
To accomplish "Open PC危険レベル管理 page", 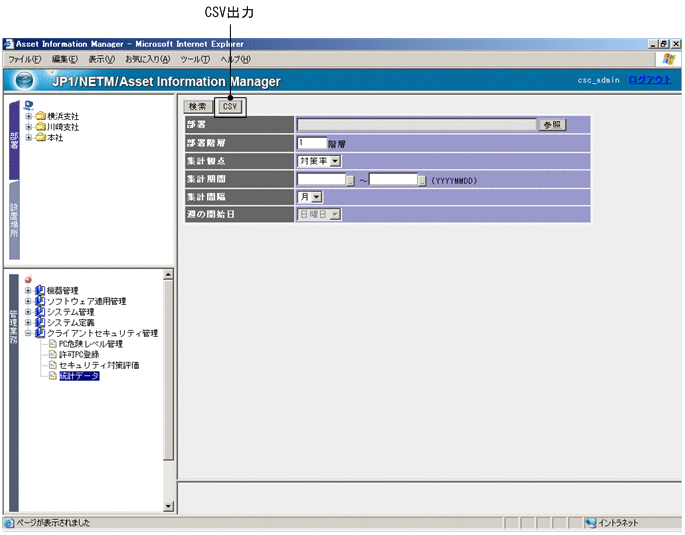I will tap(91, 344).
